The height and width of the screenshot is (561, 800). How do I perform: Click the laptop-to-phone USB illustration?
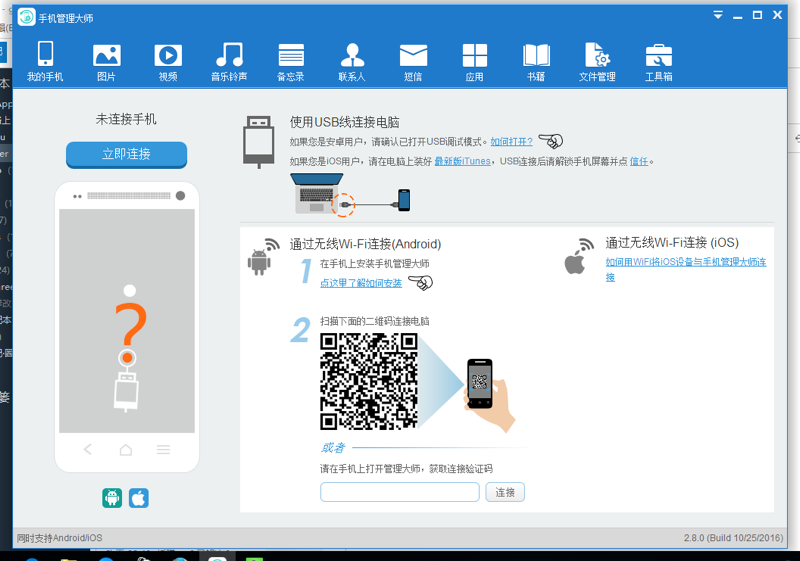(350, 195)
